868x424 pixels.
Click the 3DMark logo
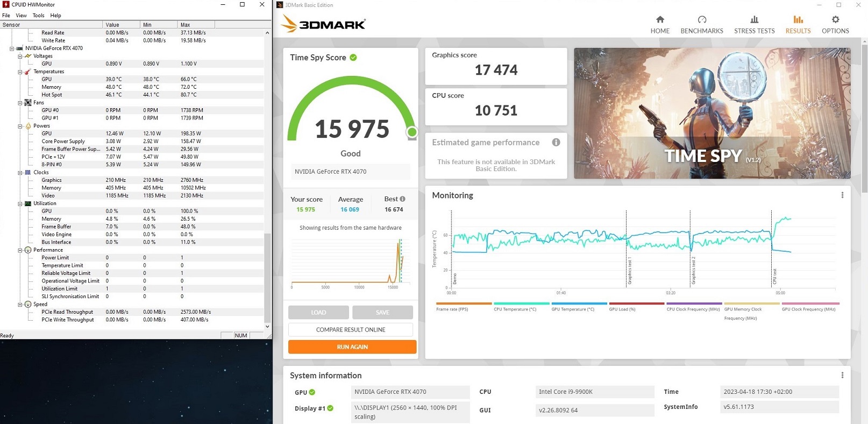pyautogui.click(x=323, y=24)
